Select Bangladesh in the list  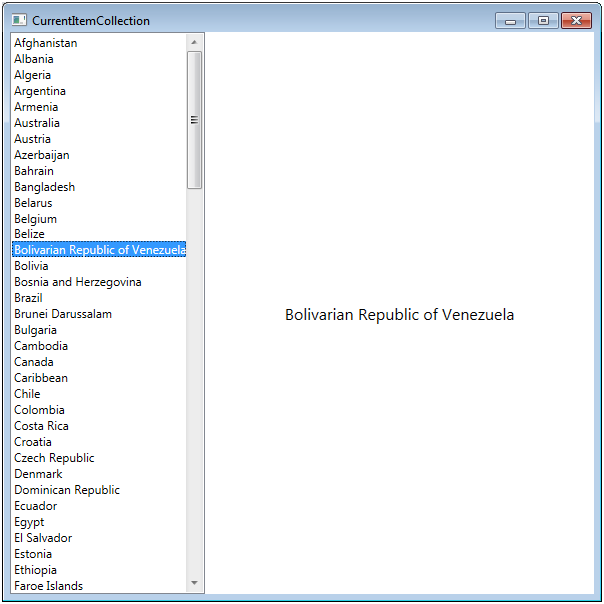pos(99,187)
